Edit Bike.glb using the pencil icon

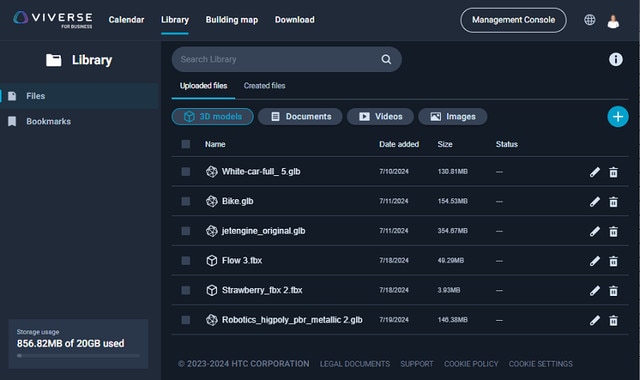(595, 202)
